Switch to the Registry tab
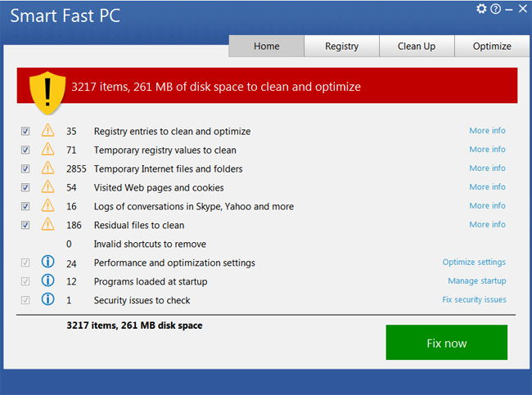 341,47
